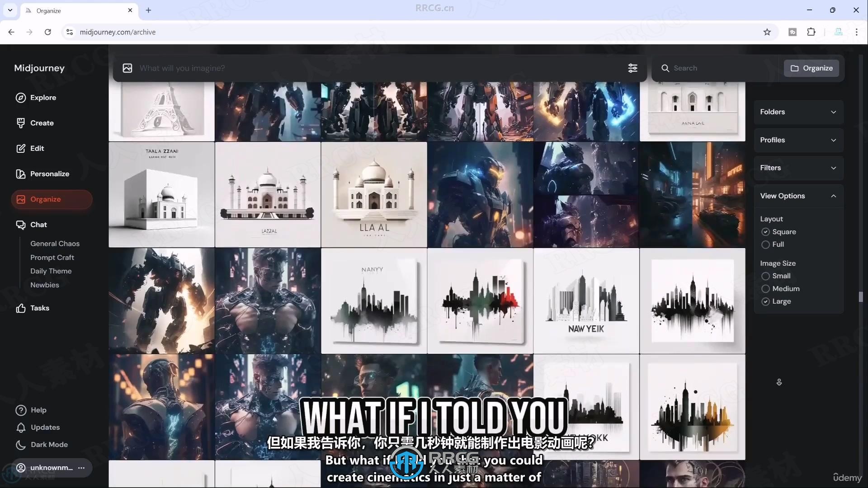Select the highlighted Organize sidebar item
Screen dimensions: 868x488
coord(52,199)
